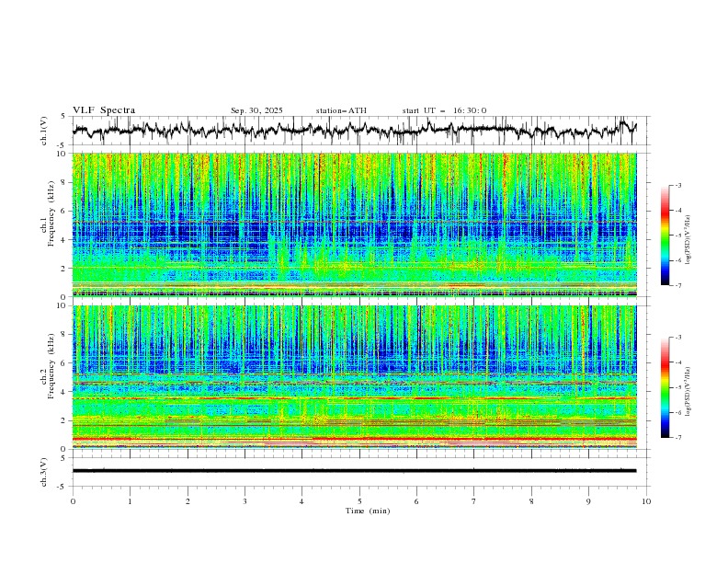Click the "ch.3(V)" axis label

[x=44, y=472]
